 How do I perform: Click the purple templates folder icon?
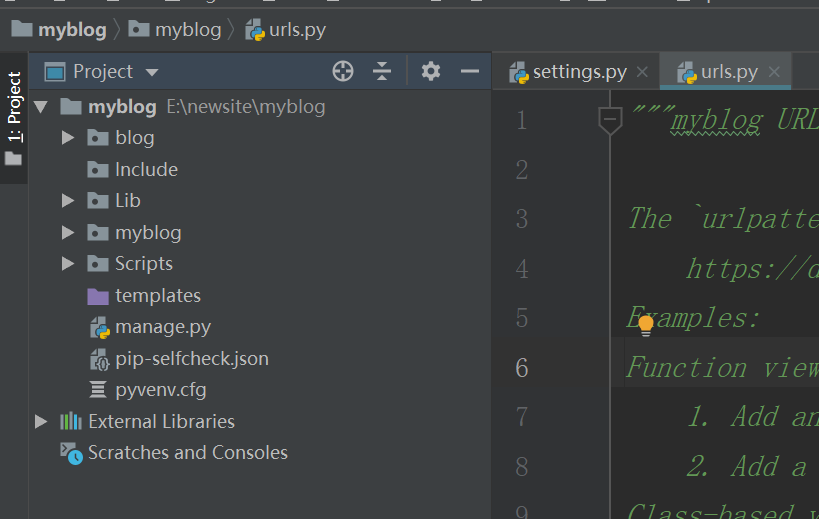coord(98,296)
